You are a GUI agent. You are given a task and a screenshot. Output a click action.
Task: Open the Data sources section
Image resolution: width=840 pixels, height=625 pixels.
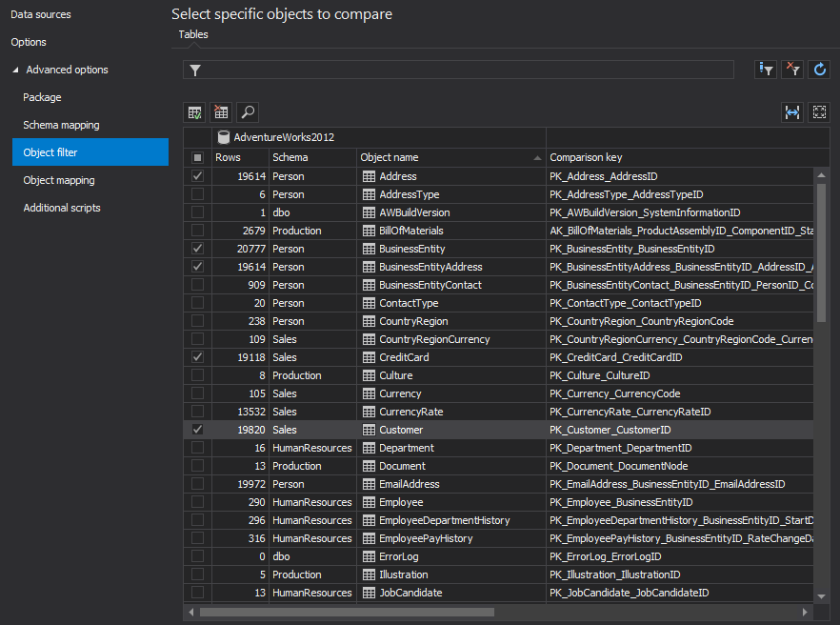(41, 14)
